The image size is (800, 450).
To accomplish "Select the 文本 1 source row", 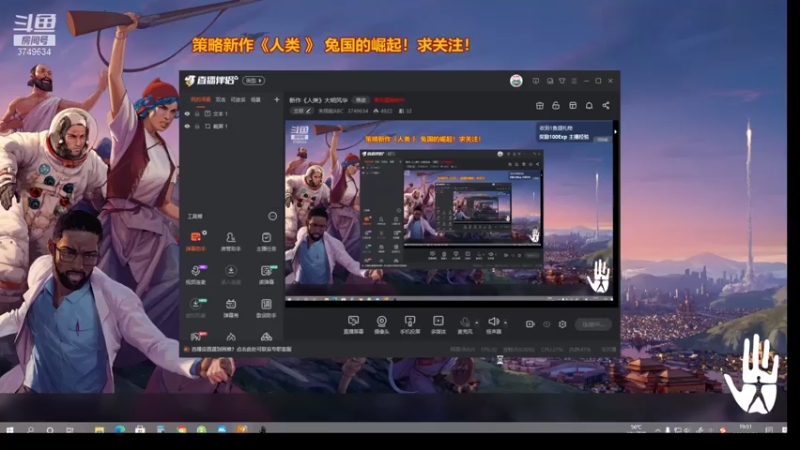I will [x=232, y=114].
